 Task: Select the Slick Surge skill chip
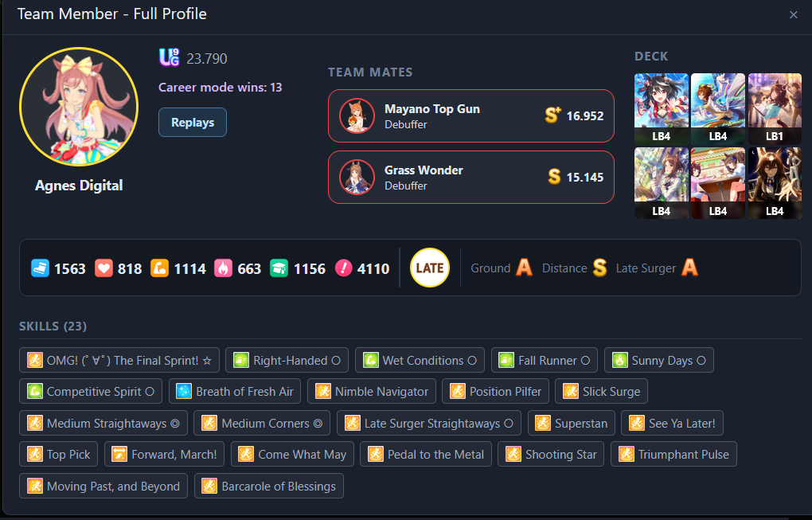(601, 391)
